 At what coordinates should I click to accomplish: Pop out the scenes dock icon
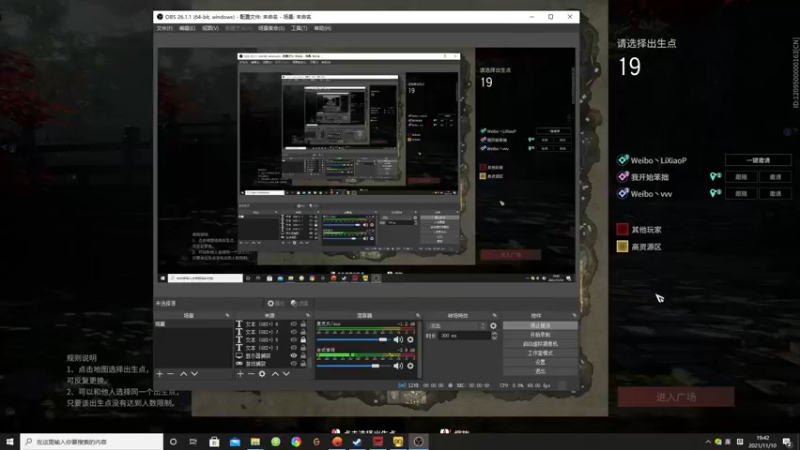point(227,315)
